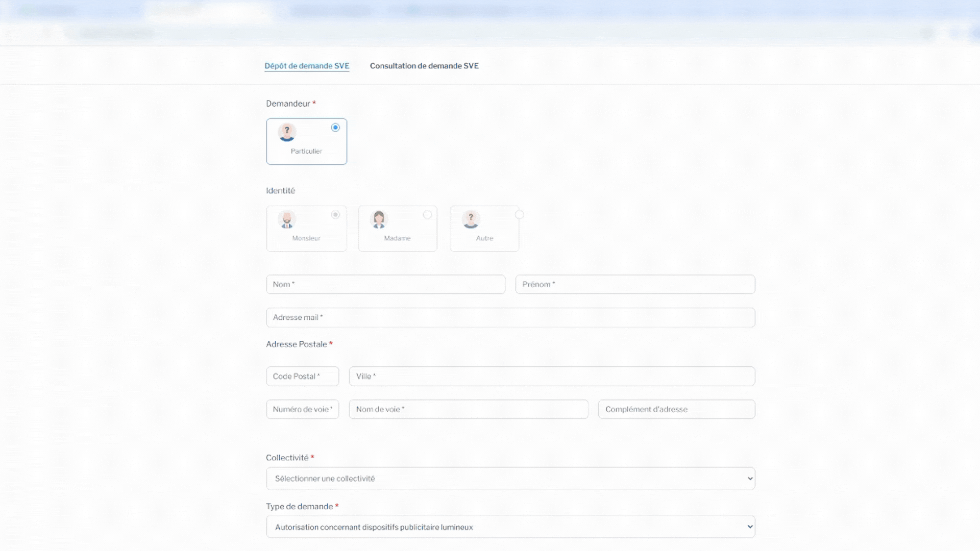The height and width of the screenshot is (551, 980).
Task: Click the Adresse mail field
Action: pyautogui.click(x=510, y=317)
